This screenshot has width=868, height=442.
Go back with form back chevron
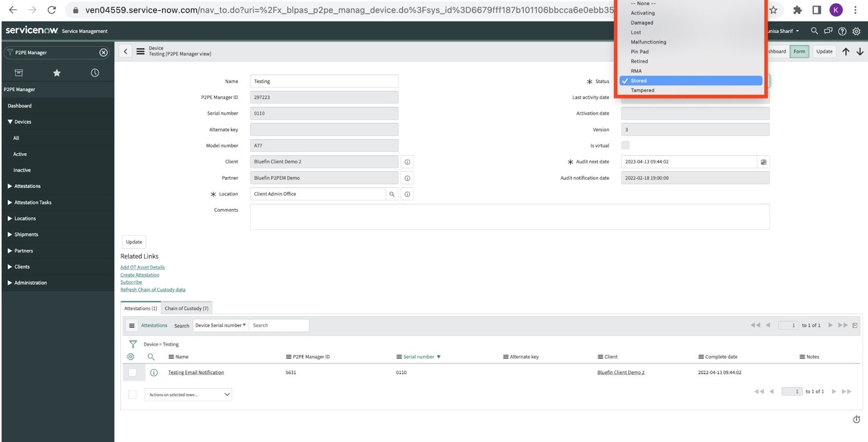coord(125,52)
